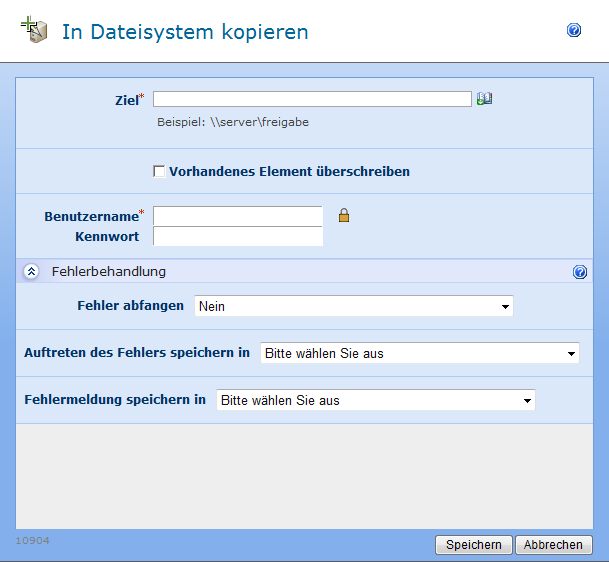The width and height of the screenshot is (609, 562).
Task: Open the help icon beside the dialog title
Action: [574, 31]
